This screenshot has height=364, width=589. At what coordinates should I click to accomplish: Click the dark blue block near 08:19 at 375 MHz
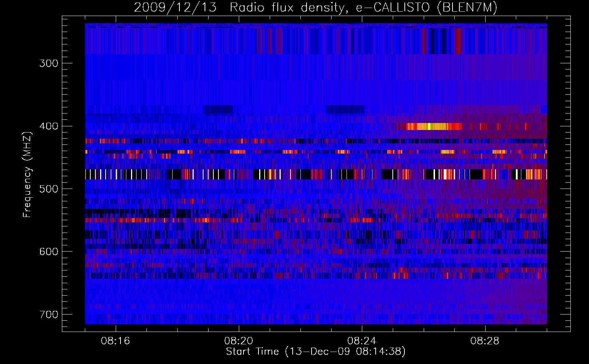(218, 109)
